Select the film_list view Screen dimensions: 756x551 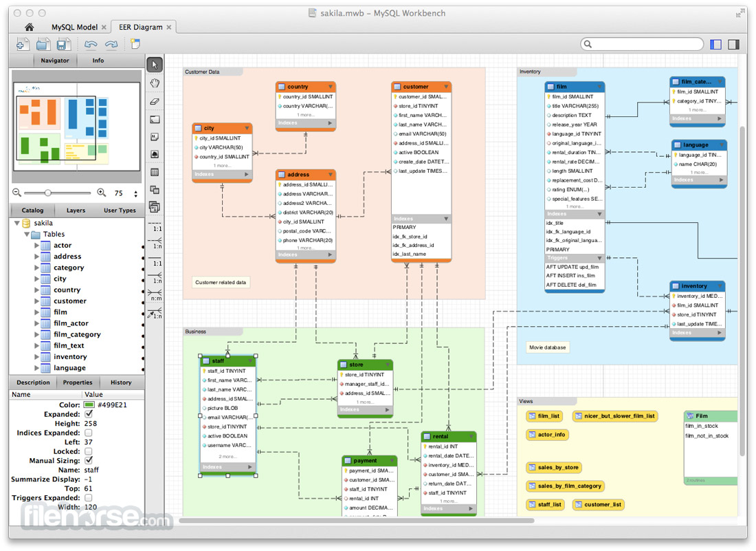click(544, 416)
